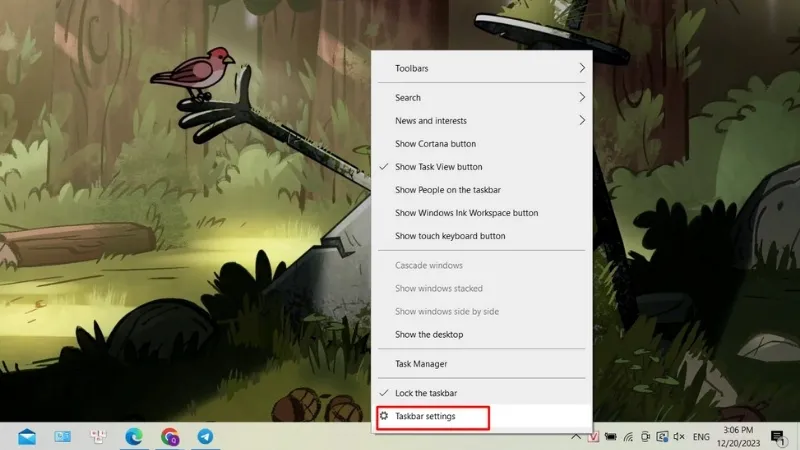Open the notification center icon

tap(777, 437)
